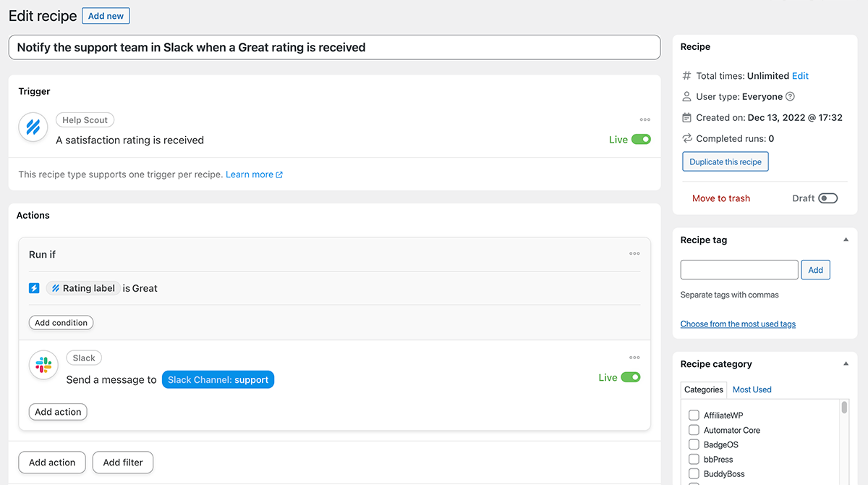This screenshot has height=485, width=868.
Task: Click the help icon next to Everyone
Action: 790,96
